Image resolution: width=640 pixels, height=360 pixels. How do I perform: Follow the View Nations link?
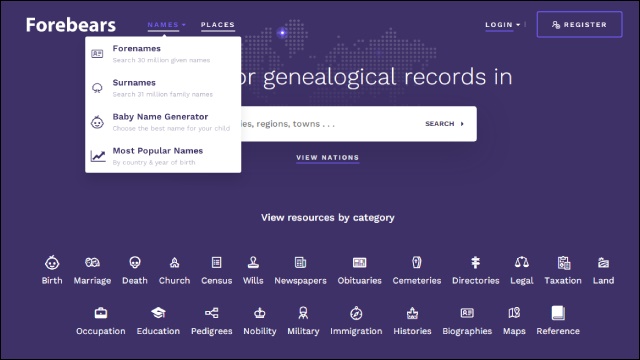328,158
